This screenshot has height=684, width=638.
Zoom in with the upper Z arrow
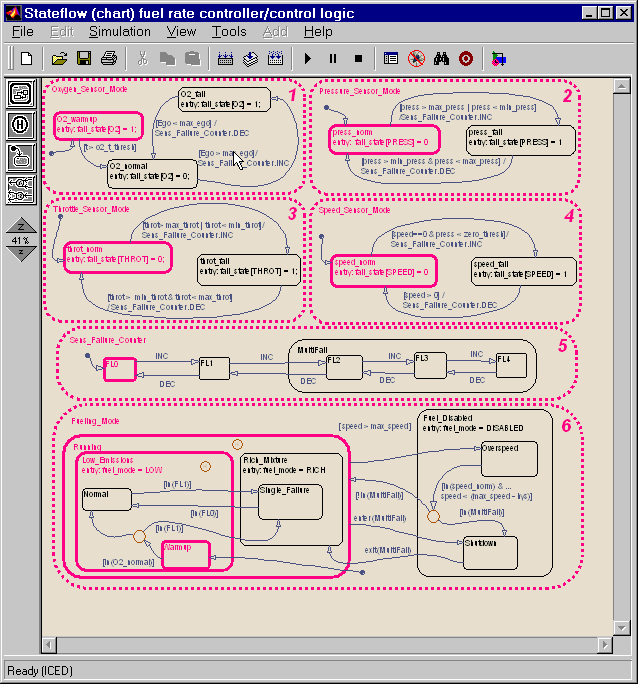click(x=20, y=226)
